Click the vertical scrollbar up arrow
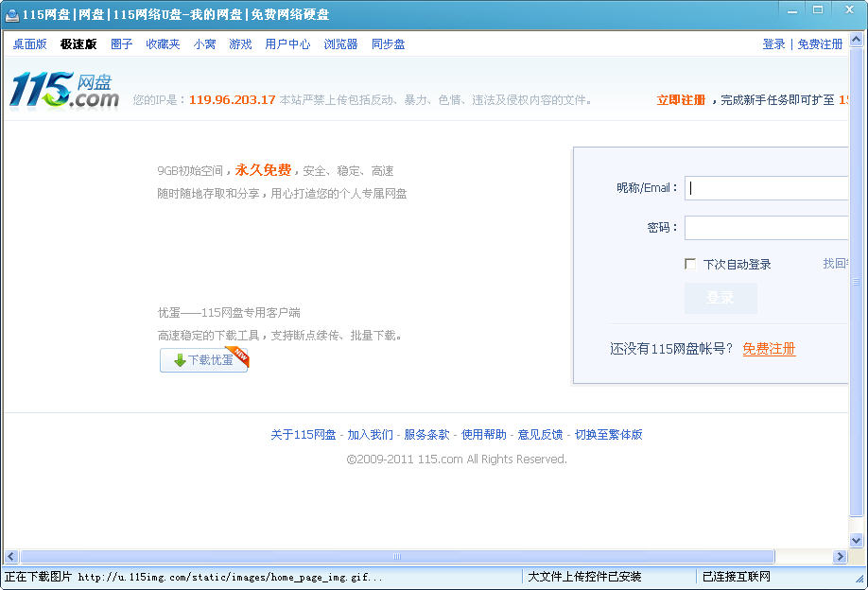Image resolution: width=868 pixels, height=590 pixels. (x=857, y=40)
